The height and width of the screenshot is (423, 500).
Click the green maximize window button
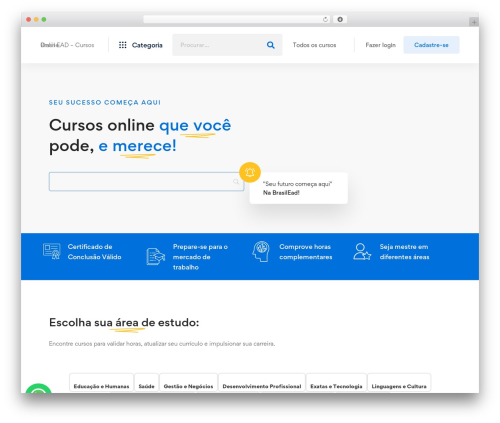pos(44,20)
